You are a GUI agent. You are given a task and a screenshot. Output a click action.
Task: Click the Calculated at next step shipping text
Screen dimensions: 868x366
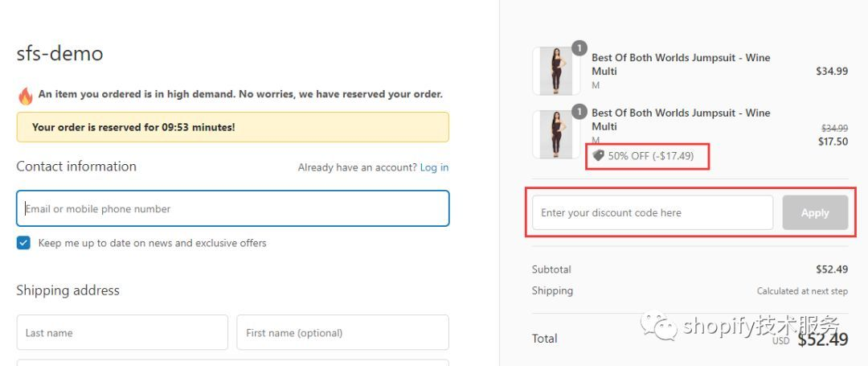[x=802, y=291]
